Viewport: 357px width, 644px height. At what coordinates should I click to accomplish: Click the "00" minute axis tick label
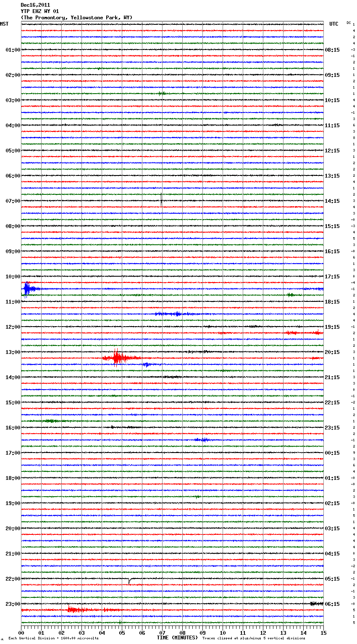point(21,633)
